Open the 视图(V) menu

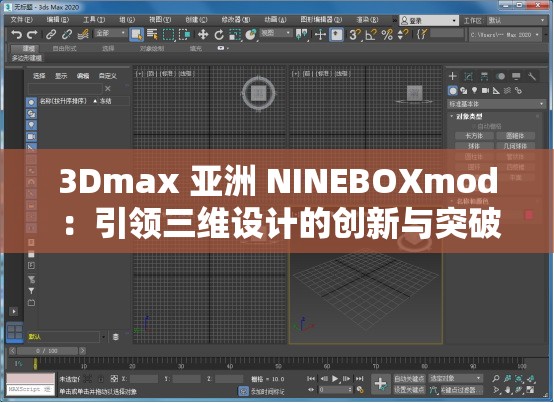coord(160,20)
